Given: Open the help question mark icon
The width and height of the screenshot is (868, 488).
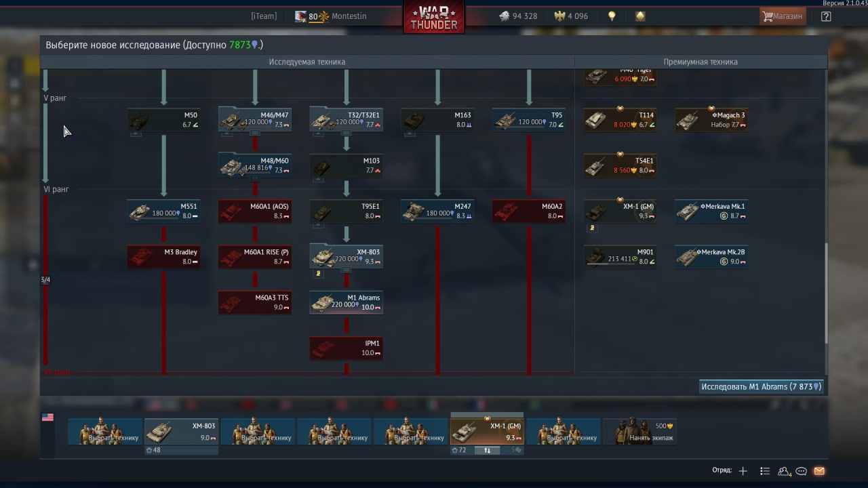Looking at the screenshot, I should click(x=825, y=16).
